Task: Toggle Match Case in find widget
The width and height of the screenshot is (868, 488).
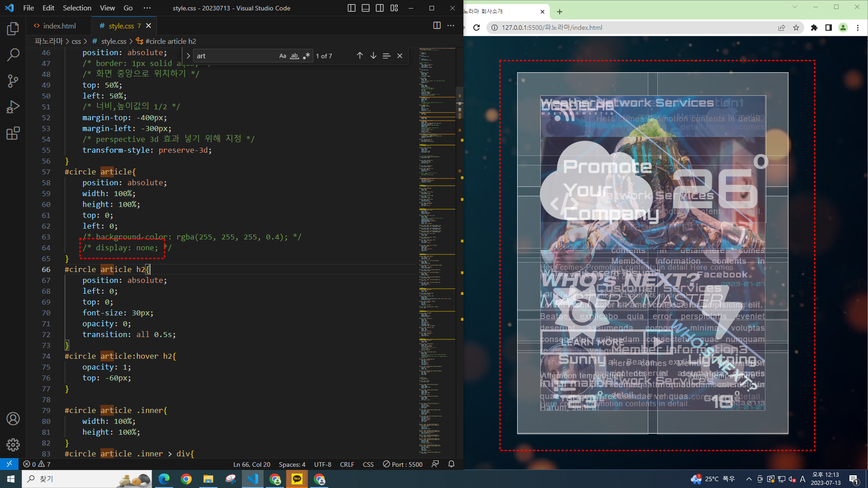Action: tap(283, 56)
